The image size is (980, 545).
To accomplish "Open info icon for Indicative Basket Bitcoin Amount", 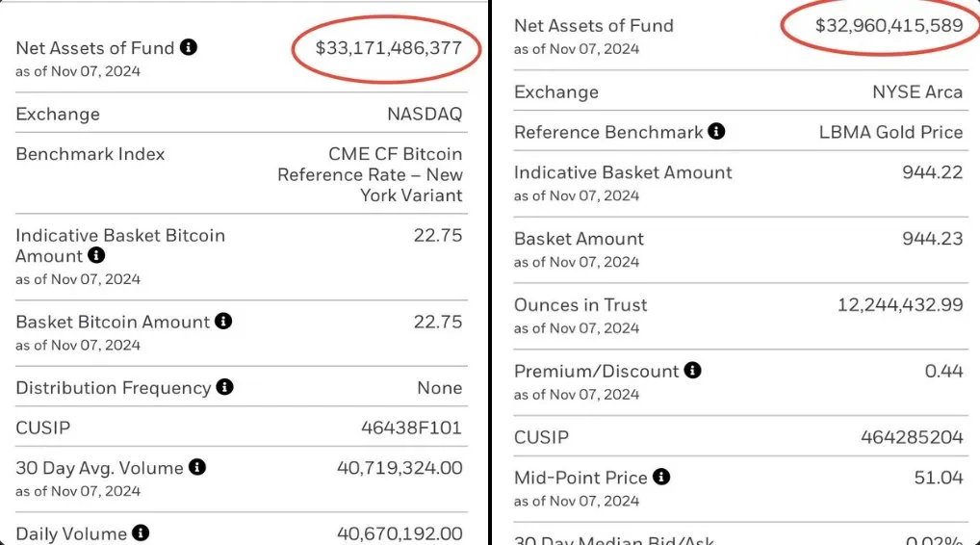I will click(96, 256).
